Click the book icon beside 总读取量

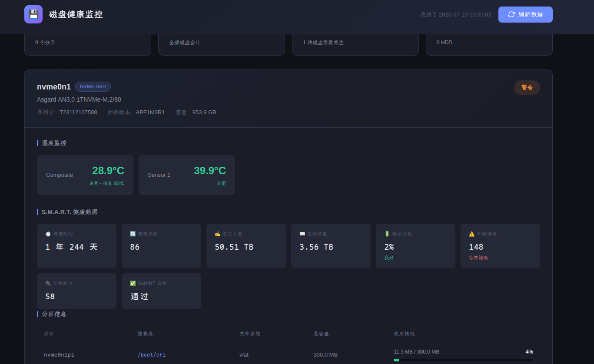pos(302,234)
